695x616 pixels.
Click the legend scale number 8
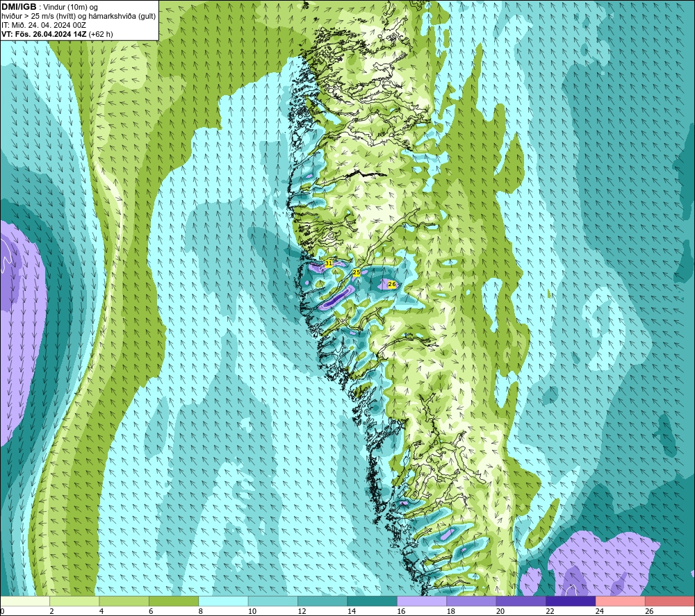201,612
